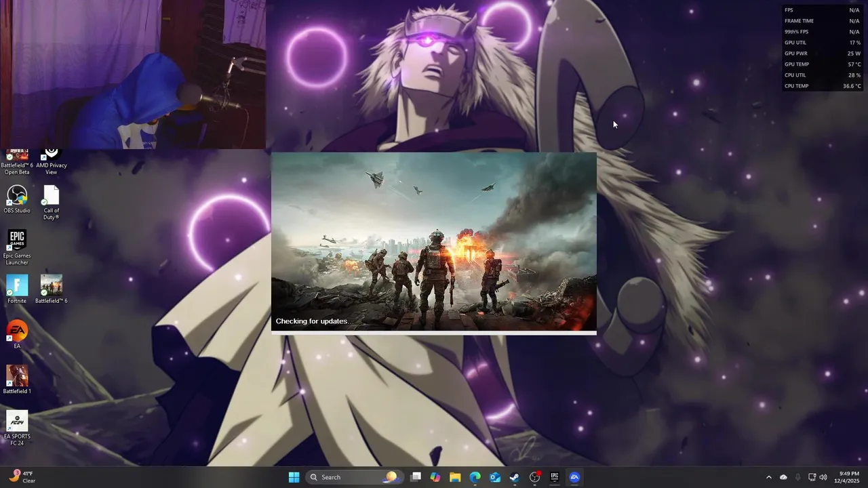868x488 pixels.
Task: Select the Battlefield 1 desktop icon
Action: click(17, 380)
